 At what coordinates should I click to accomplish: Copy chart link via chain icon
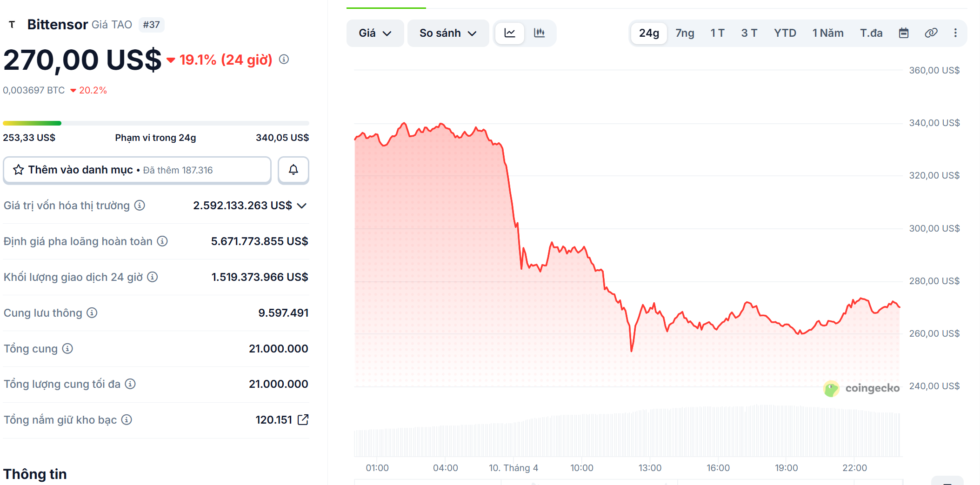[x=931, y=33]
